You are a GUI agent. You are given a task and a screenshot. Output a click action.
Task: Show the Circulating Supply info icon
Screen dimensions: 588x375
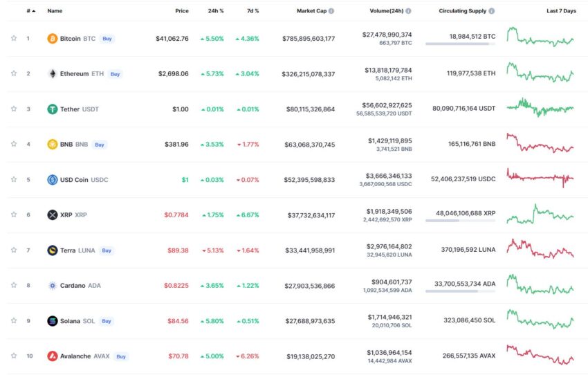click(x=492, y=11)
